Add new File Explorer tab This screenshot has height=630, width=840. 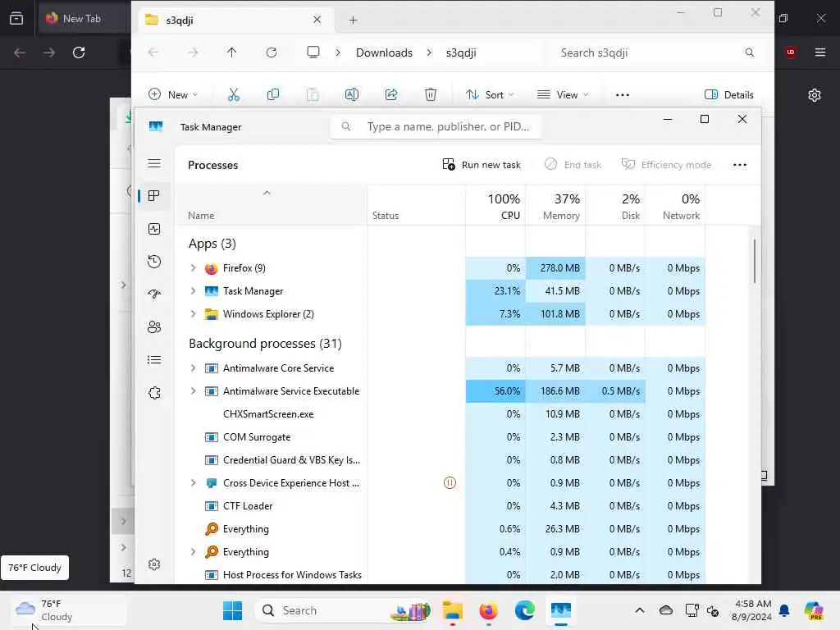point(353,21)
